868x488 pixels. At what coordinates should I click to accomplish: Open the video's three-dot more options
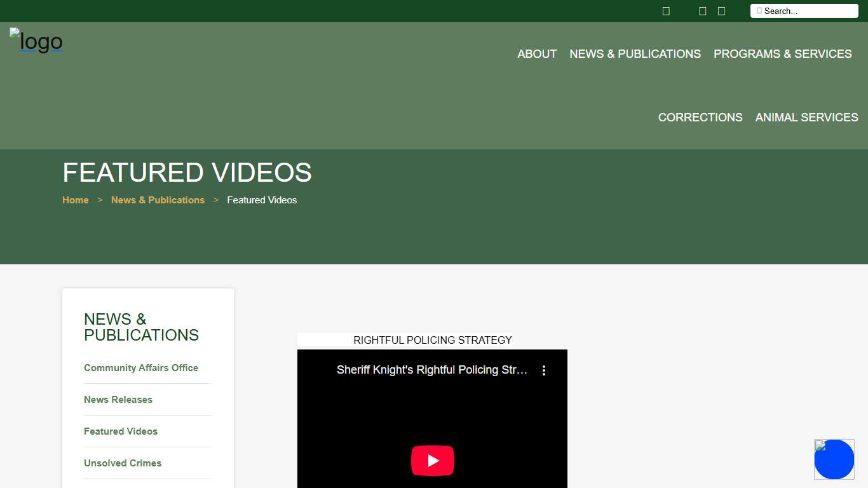pyautogui.click(x=543, y=370)
